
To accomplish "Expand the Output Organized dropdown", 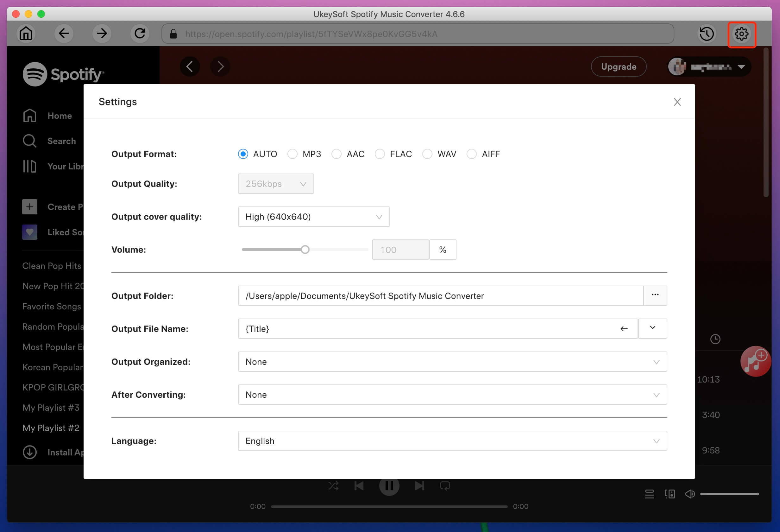I will 657,361.
